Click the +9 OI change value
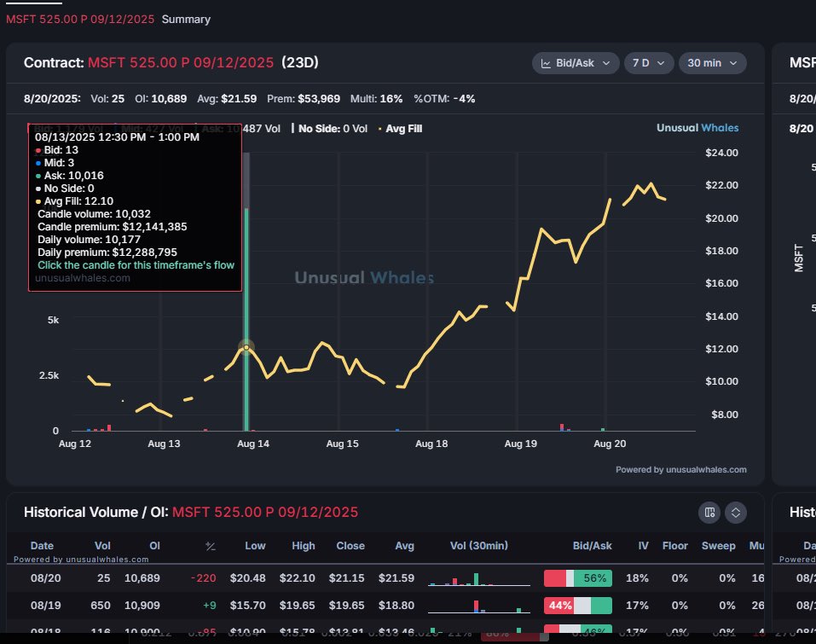Image resolution: width=816 pixels, height=644 pixels. (209, 606)
